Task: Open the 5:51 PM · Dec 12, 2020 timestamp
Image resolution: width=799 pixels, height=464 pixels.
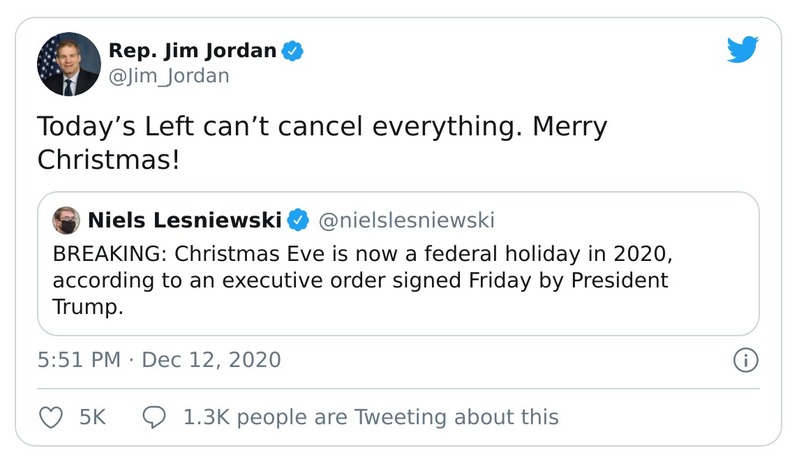Action: pos(159,360)
